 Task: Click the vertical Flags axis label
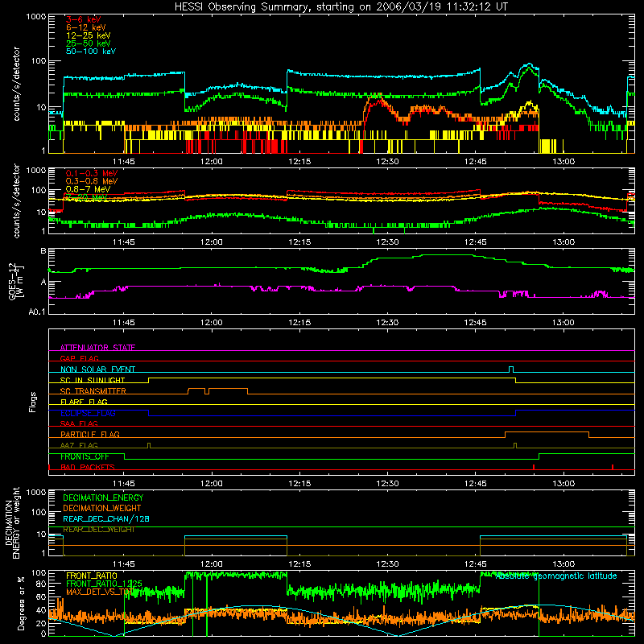tap(32, 402)
